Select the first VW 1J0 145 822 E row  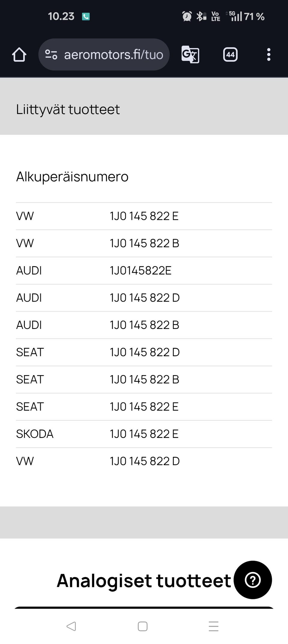[x=144, y=216]
